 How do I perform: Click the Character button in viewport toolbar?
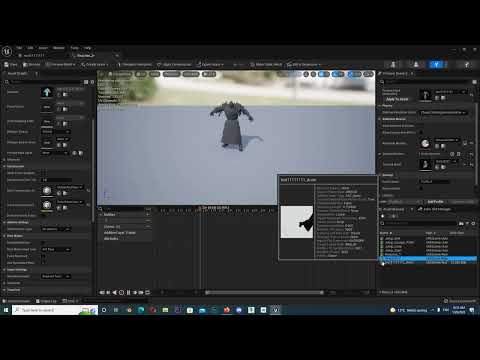point(171,74)
